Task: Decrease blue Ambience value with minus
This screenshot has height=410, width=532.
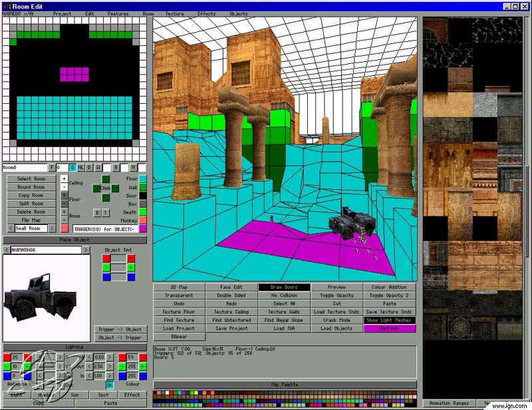Action: (x=7, y=375)
